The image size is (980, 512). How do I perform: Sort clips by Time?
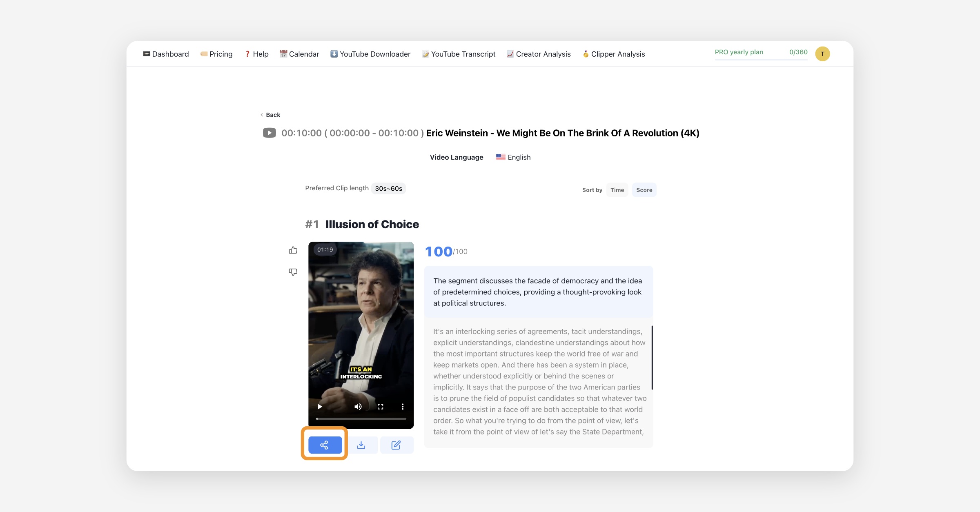(617, 190)
